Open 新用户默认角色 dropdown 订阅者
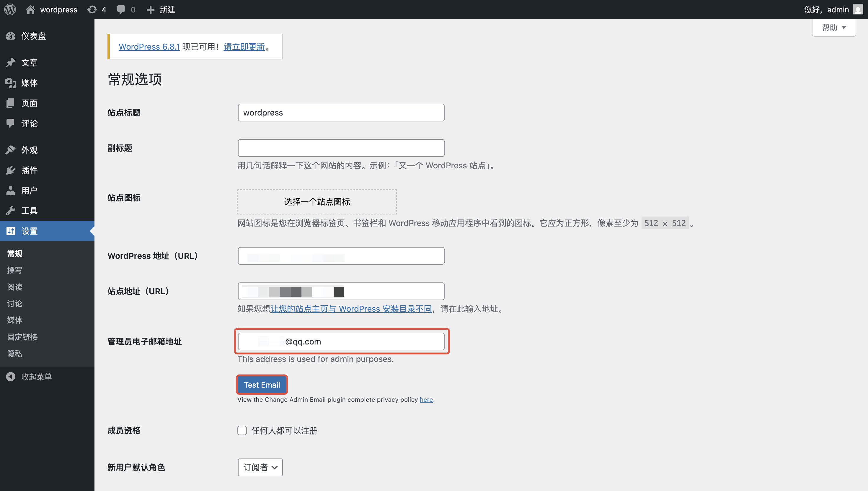The width and height of the screenshot is (868, 491). pyautogui.click(x=260, y=467)
